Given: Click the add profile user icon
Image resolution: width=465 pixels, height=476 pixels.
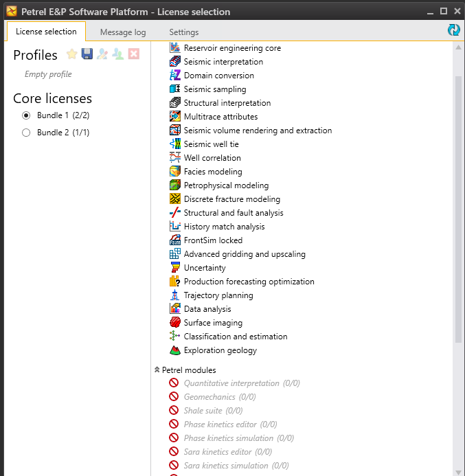Looking at the screenshot, I should pyautogui.click(x=117, y=54).
